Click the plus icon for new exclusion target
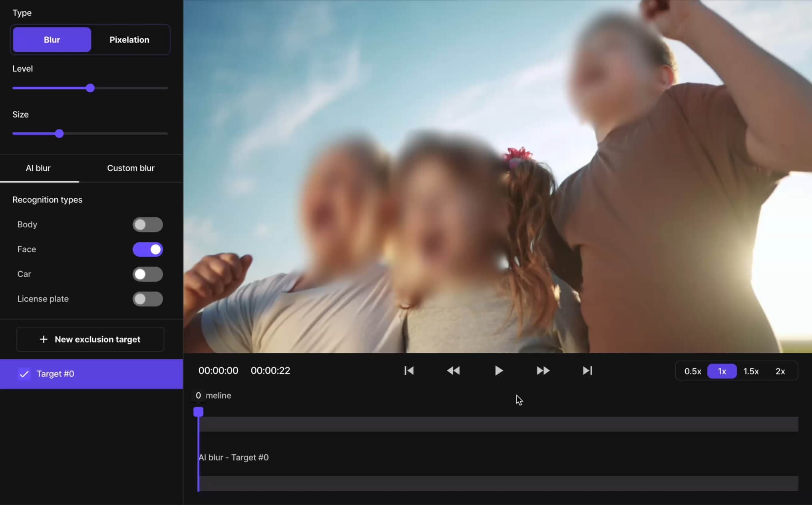This screenshot has height=505, width=812. pyautogui.click(x=44, y=339)
